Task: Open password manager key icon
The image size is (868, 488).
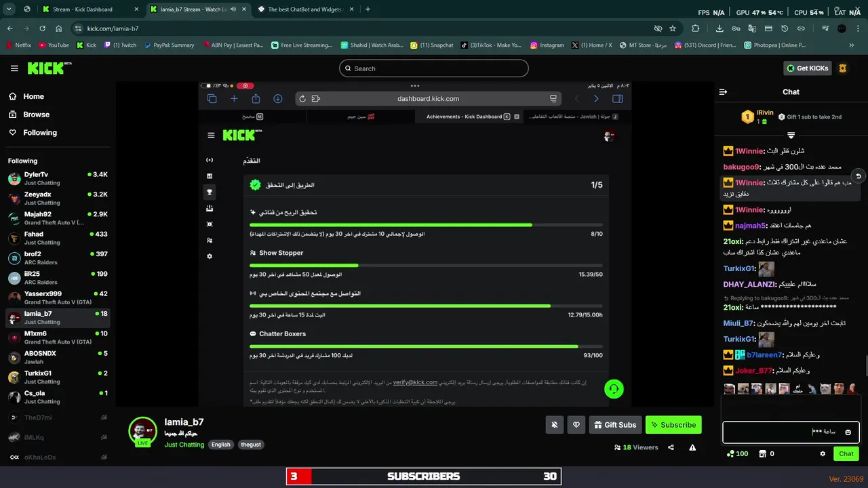Action: pos(736,28)
